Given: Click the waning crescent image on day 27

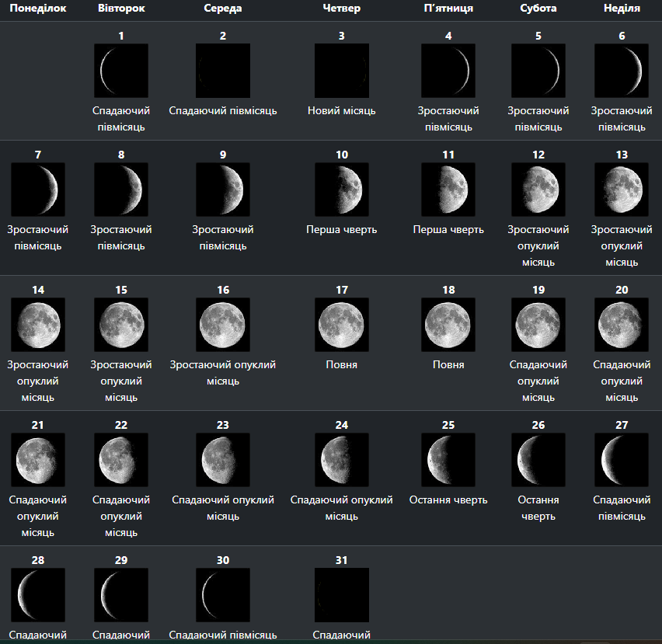Looking at the screenshot, I should 622,460.
